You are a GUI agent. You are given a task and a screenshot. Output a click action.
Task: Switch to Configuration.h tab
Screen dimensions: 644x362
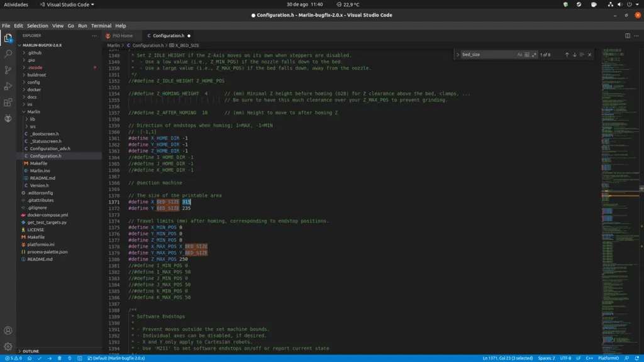pyautogui.click(x=169, y=36)
